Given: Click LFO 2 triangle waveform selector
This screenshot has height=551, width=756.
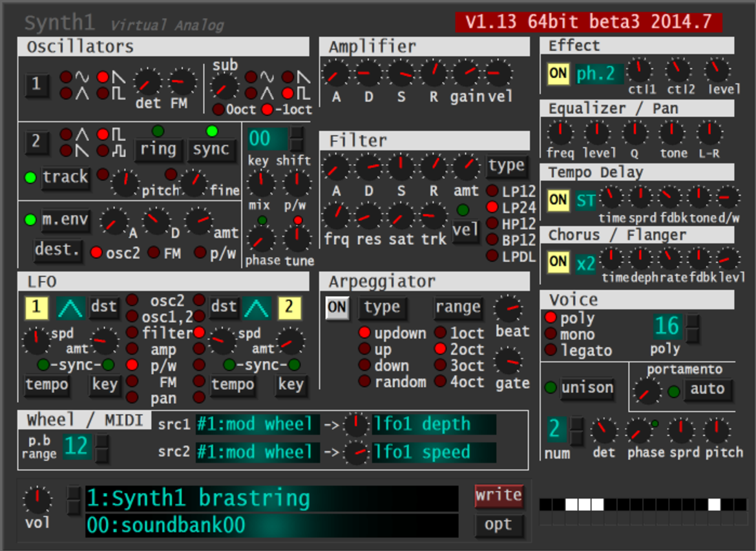Looking at the screenshot, I should [257, 308].
